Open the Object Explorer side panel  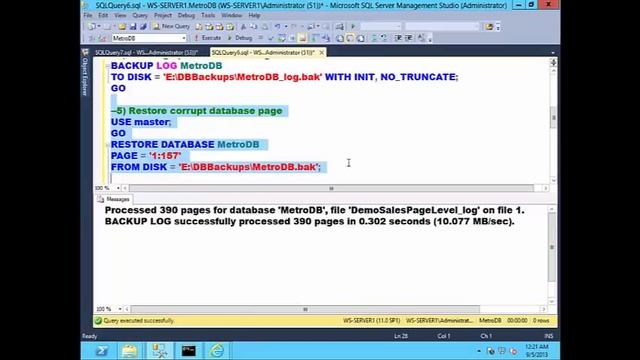[x=85, y=73]
